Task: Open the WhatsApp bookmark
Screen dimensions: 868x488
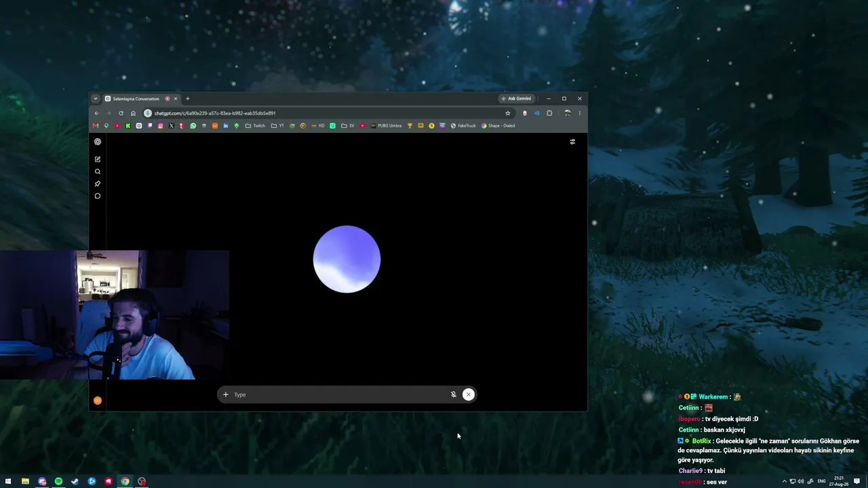Action: (x=193, y=126)
